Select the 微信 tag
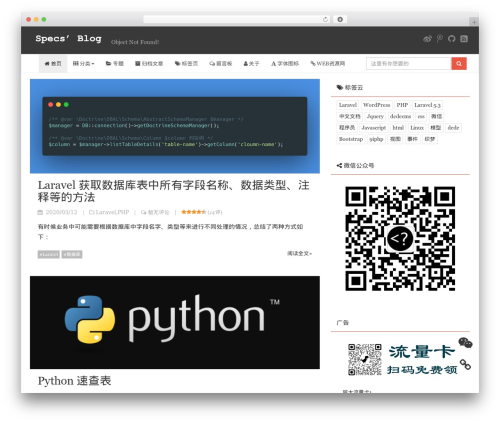Screen dimensions: 500x423 point(436,116)
